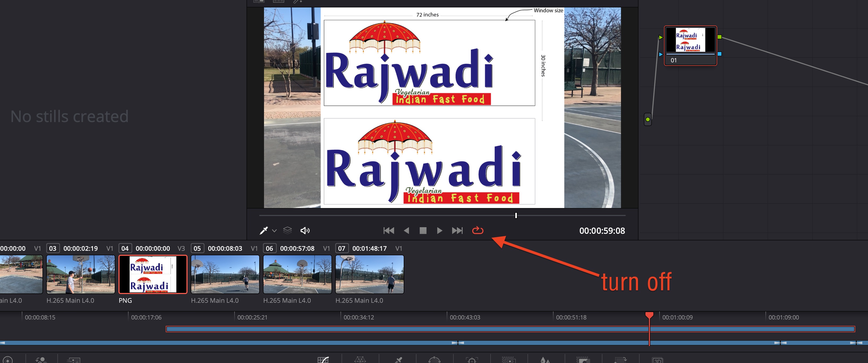The image size is (868, 363).
Task: Jump to the last frame of the clip
Action: point(457,231)
